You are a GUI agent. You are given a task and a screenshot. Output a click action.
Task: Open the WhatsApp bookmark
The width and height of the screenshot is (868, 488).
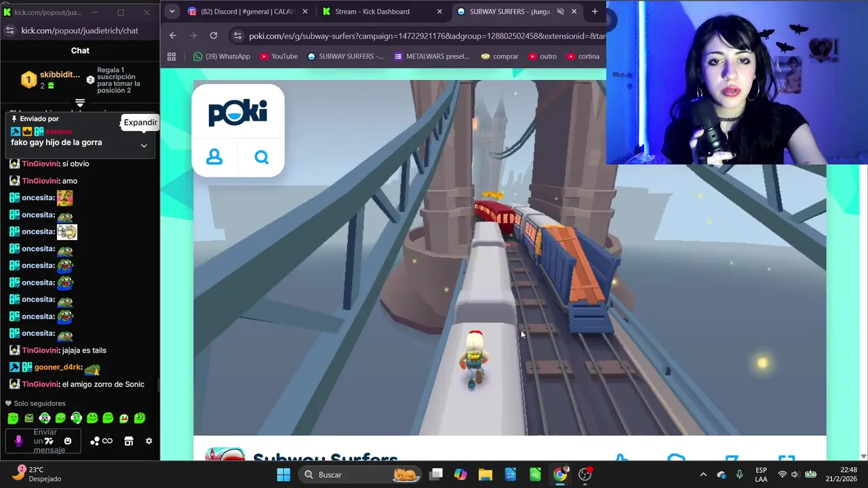(x=222, y=56)
